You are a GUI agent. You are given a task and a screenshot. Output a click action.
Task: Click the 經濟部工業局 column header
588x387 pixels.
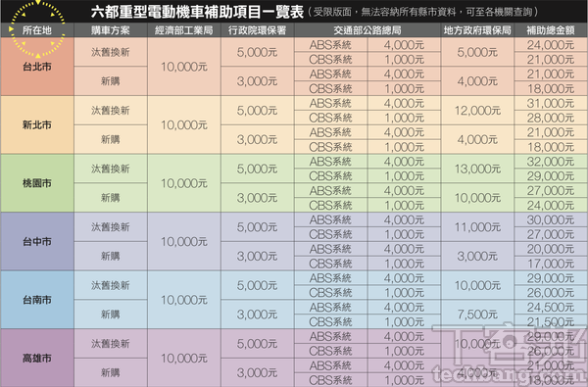click(184, 30)
